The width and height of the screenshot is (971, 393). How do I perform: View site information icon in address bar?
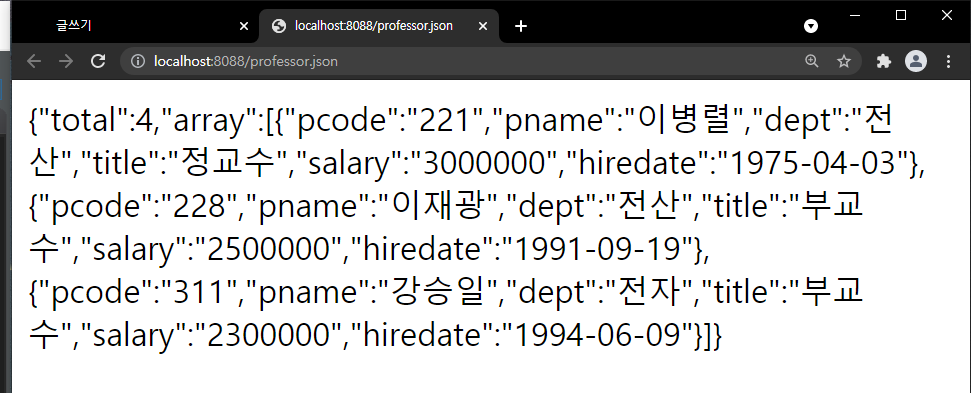click(x=137, y=61)
